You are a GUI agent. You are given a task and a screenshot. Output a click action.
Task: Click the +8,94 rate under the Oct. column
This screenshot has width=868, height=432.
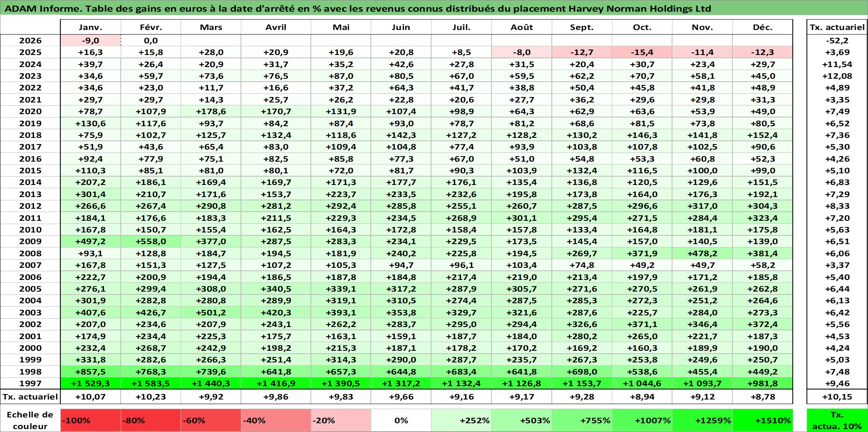(x=642, y=397)
